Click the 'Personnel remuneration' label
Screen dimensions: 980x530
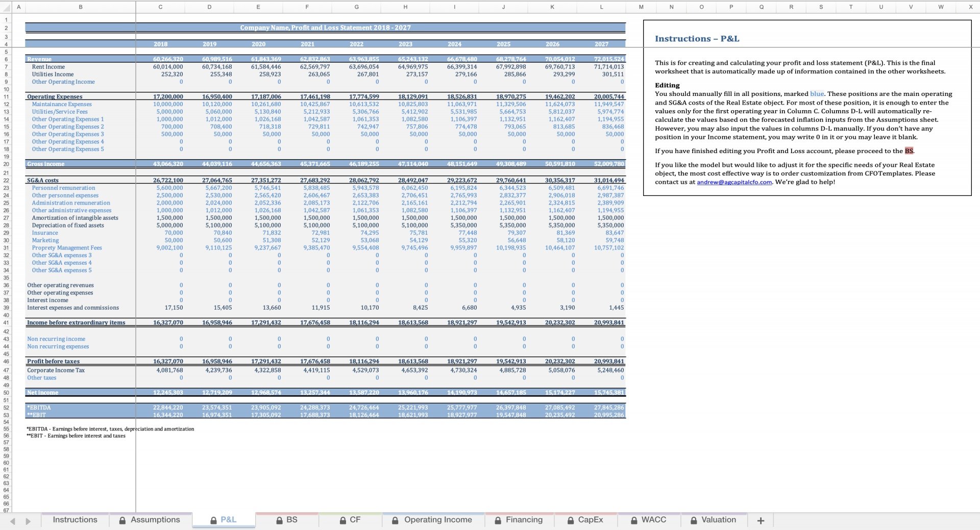[x=63, y=188]
